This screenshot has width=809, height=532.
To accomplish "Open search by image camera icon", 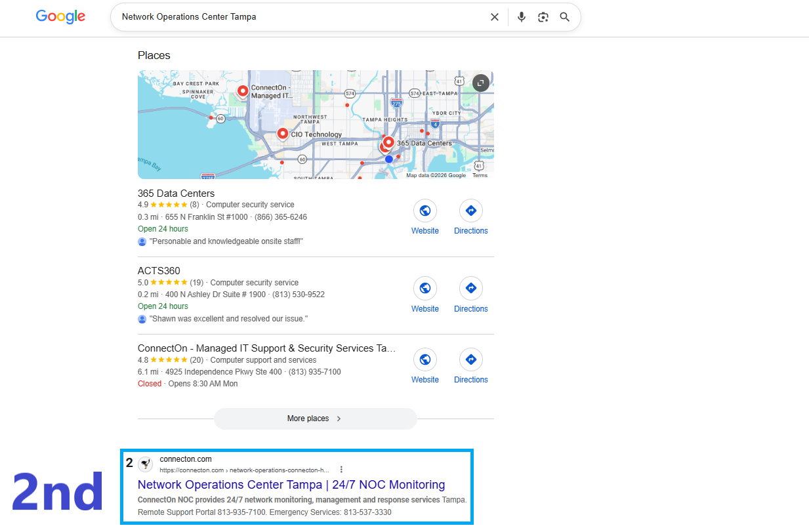I will pos(543,17).
